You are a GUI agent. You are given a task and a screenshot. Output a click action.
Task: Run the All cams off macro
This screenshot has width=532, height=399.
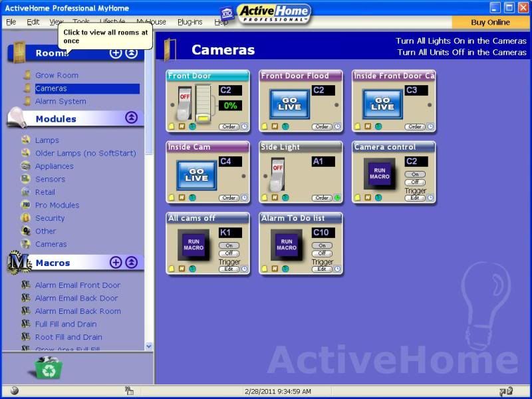[x=194, y=245]
